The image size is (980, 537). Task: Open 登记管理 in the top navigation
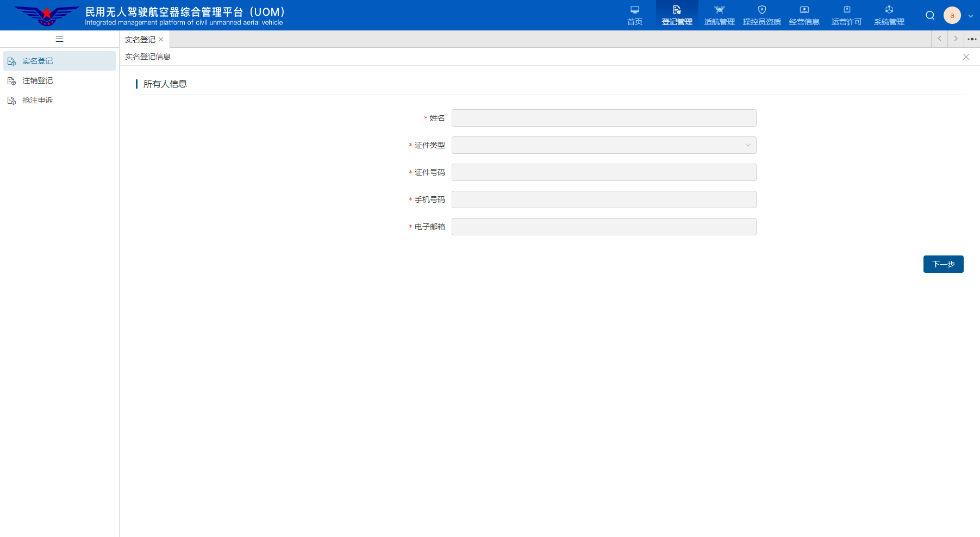pyautogui.click(x=677, y=15)
